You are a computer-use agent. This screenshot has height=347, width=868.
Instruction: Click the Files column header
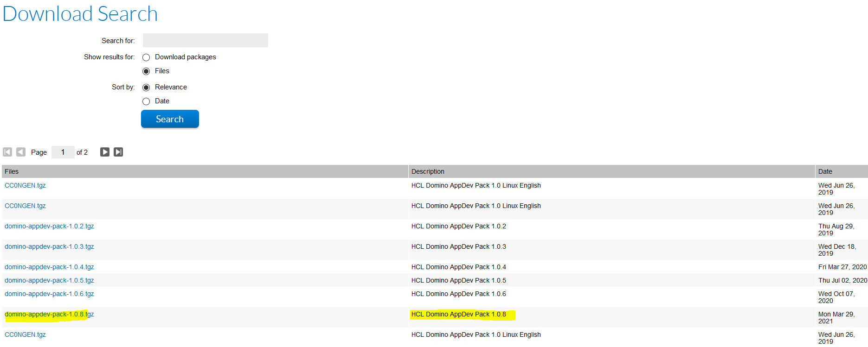(x=205, y=171)
